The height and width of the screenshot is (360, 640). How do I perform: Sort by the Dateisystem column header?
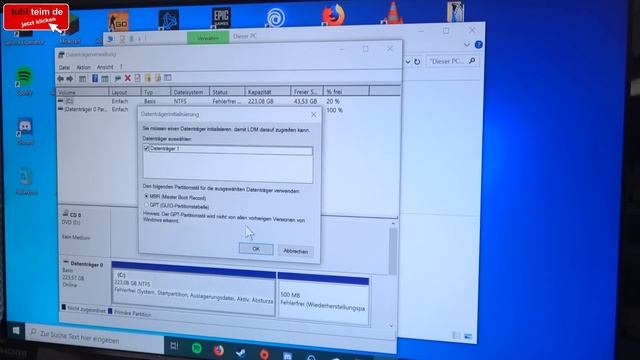[190, 92]
